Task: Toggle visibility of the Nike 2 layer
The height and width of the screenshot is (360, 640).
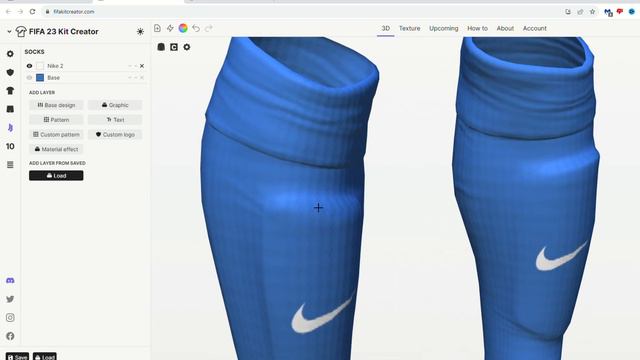Action: click(29, 66)
